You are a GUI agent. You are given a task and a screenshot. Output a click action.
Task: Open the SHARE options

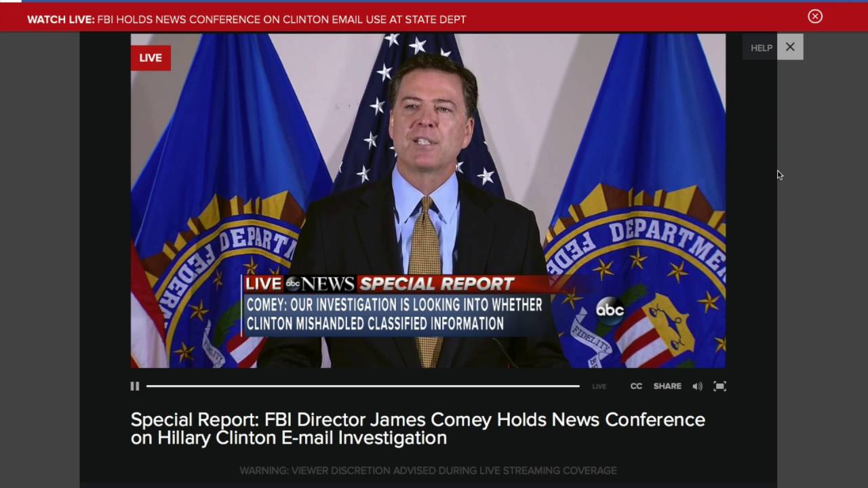tap(667, 386)
